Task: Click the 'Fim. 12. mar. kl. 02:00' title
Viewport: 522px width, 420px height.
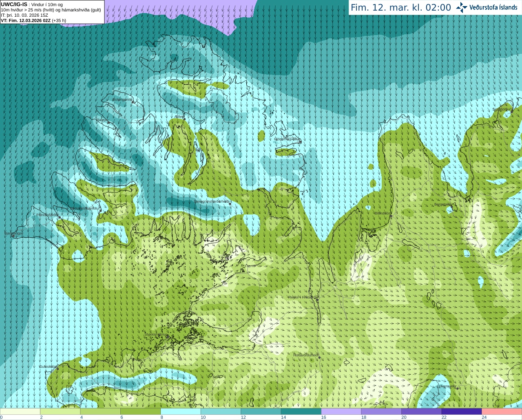Action: pyautogui.click(x=401, y=7)
